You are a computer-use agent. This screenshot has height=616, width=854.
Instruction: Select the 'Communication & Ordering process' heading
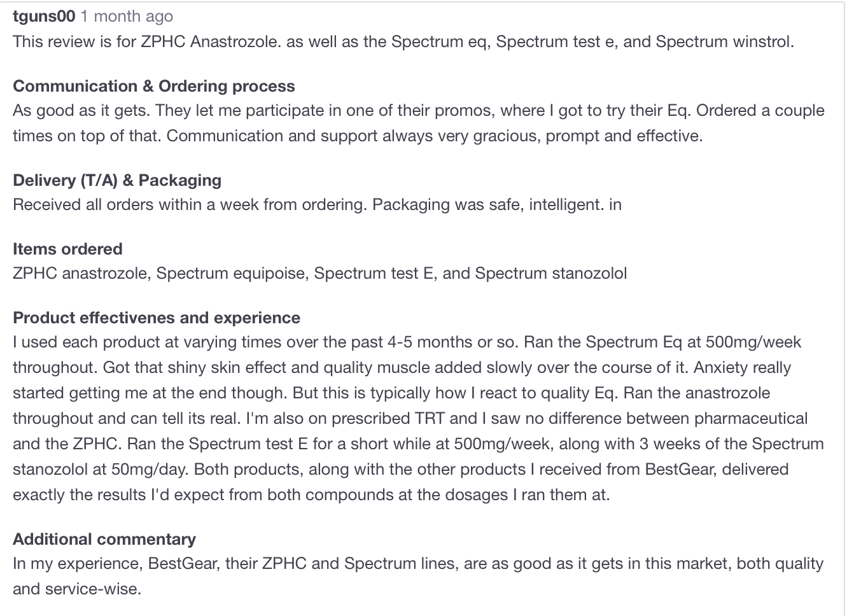[154, 86]
